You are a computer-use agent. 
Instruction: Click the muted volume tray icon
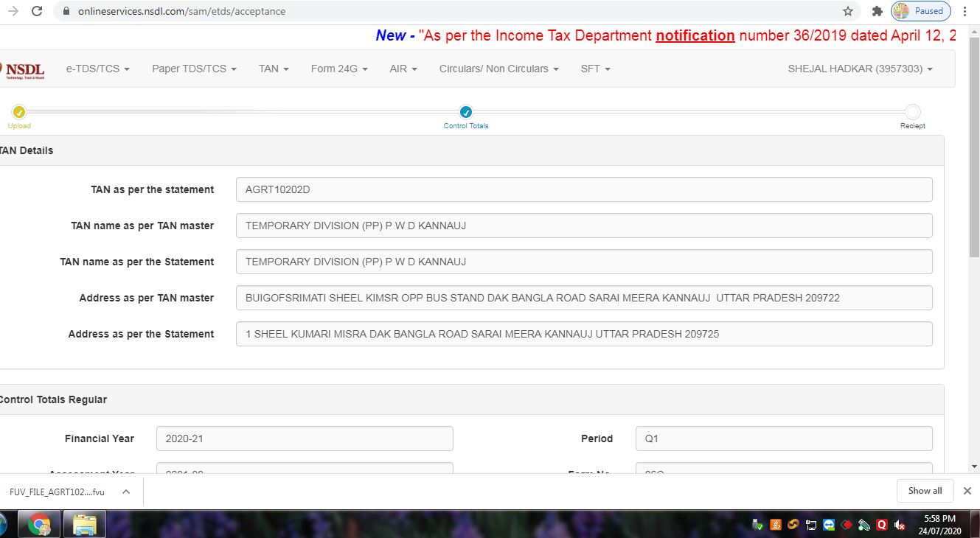tap(900, 525)
